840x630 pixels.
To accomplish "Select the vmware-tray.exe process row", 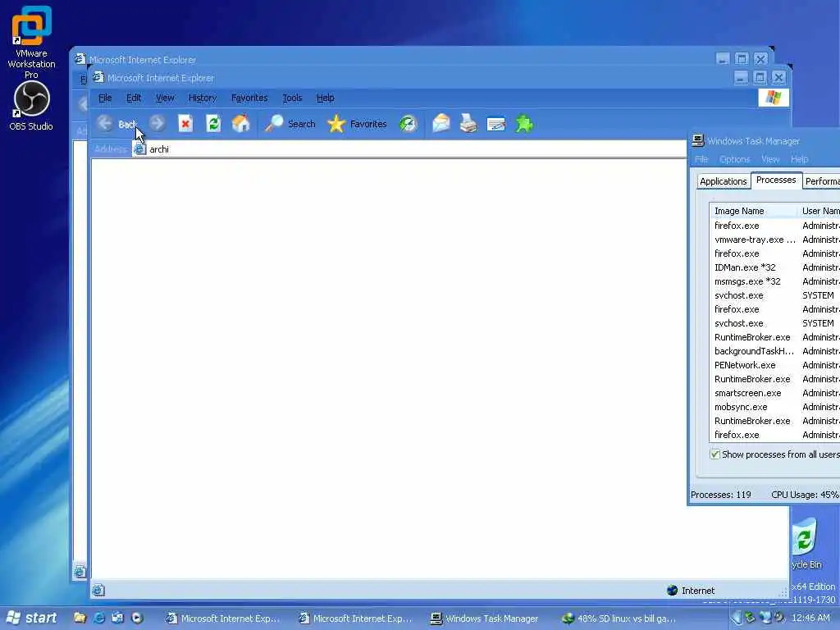I will [774, 240].
